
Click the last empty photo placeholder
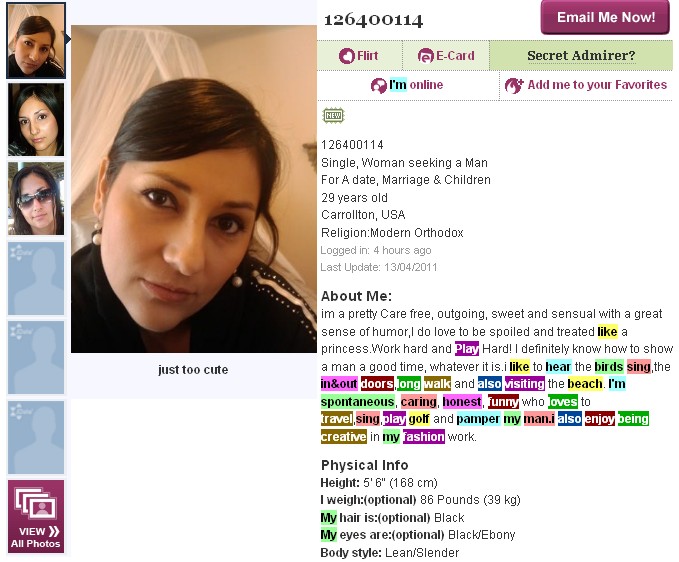pyautogui.click(x=36, y=437)
